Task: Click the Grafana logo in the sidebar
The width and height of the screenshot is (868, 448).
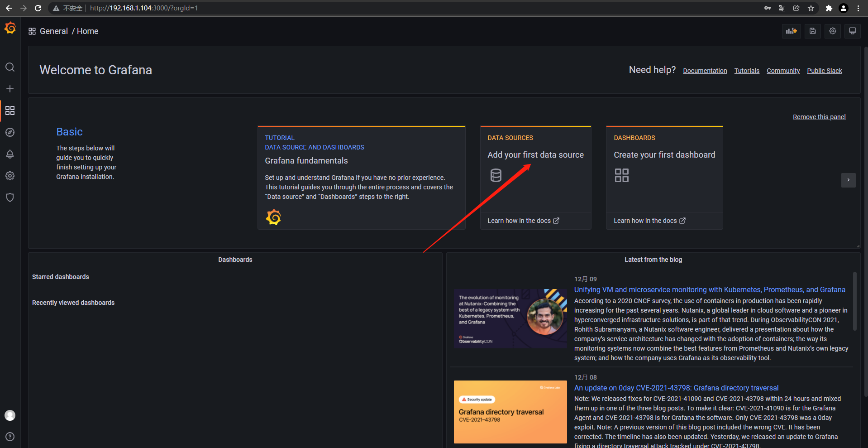Action: 10,29
